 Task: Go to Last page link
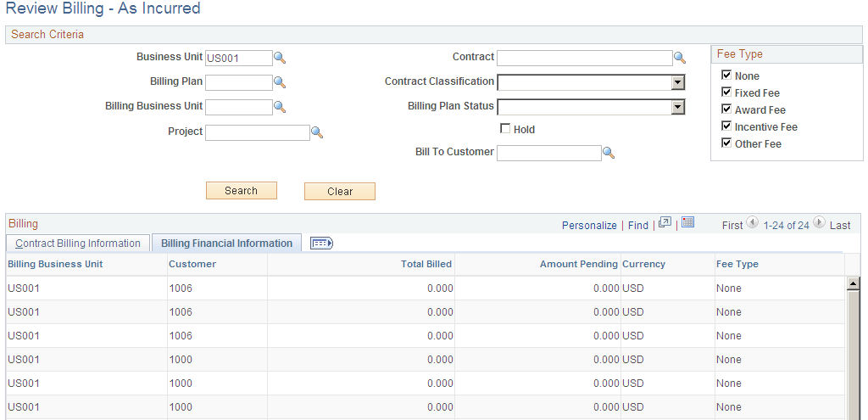pyautogui.click(x=840, y=226)
